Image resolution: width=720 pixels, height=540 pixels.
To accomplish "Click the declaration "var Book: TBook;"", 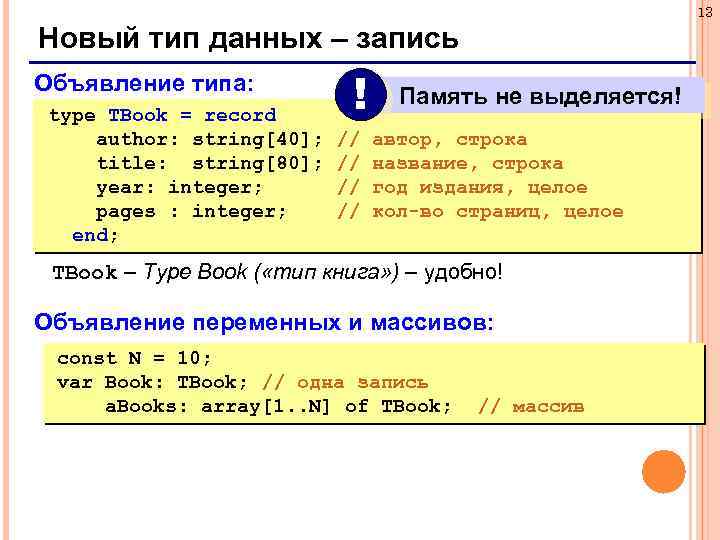I will [152, 382].
